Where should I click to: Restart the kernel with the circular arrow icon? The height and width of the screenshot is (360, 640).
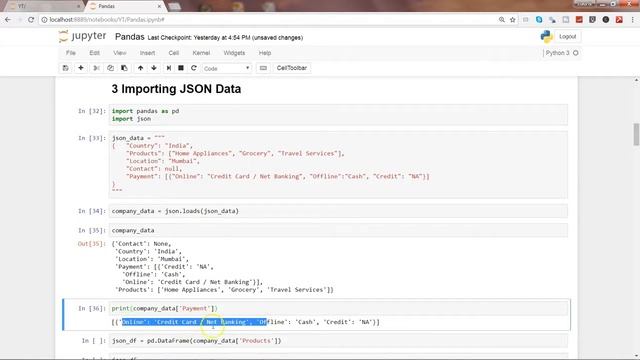coord(194,68)
